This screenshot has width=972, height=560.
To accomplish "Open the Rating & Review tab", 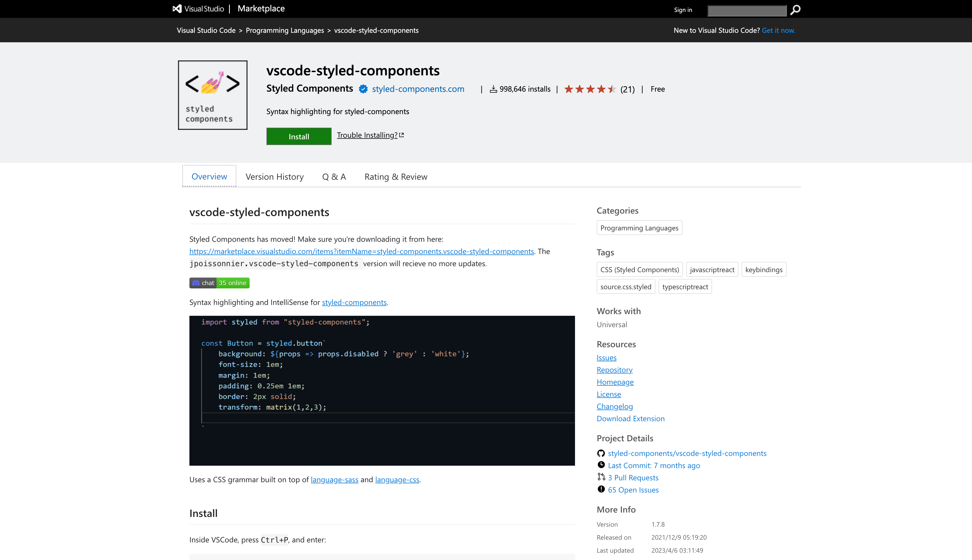I will tap(395, 176).
